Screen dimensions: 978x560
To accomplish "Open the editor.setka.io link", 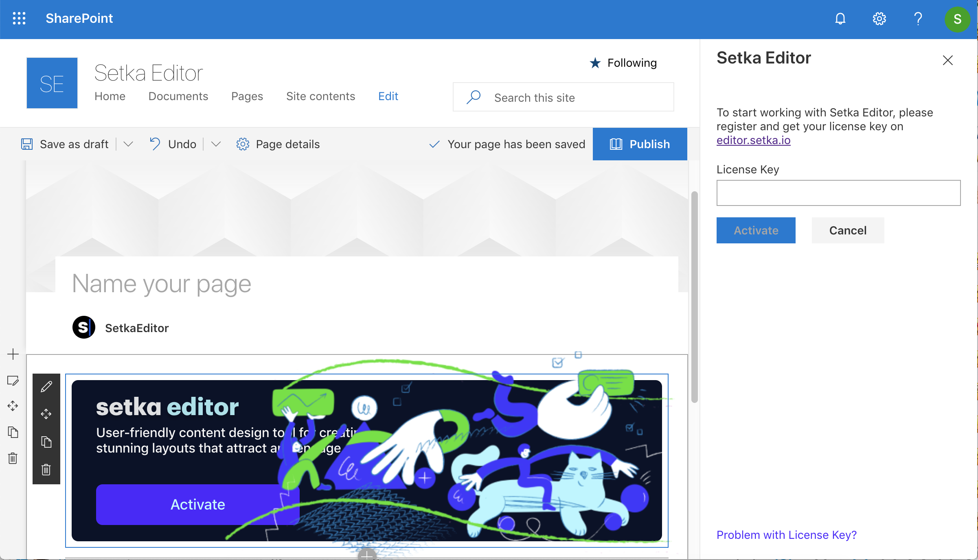I will point(754,140).
